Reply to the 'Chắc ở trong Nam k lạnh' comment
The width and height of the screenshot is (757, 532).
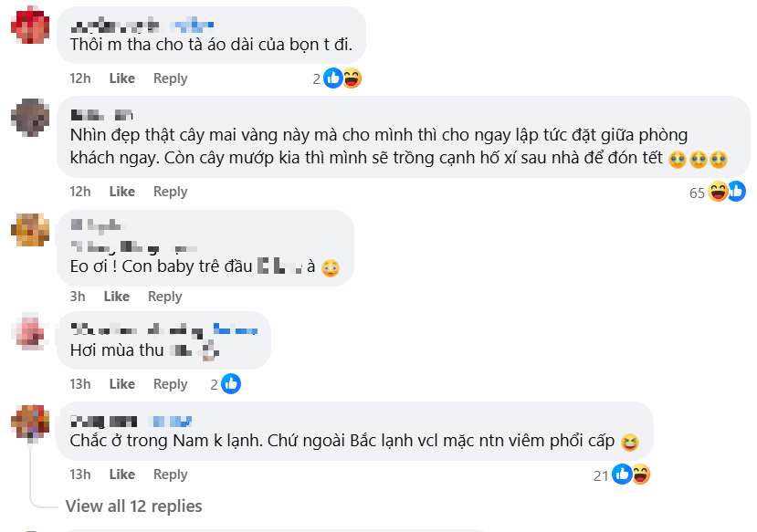(170, 475)
